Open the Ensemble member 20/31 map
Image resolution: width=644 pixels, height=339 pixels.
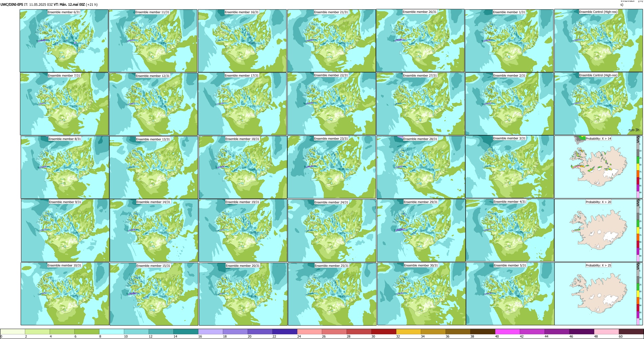coord(243,294)
